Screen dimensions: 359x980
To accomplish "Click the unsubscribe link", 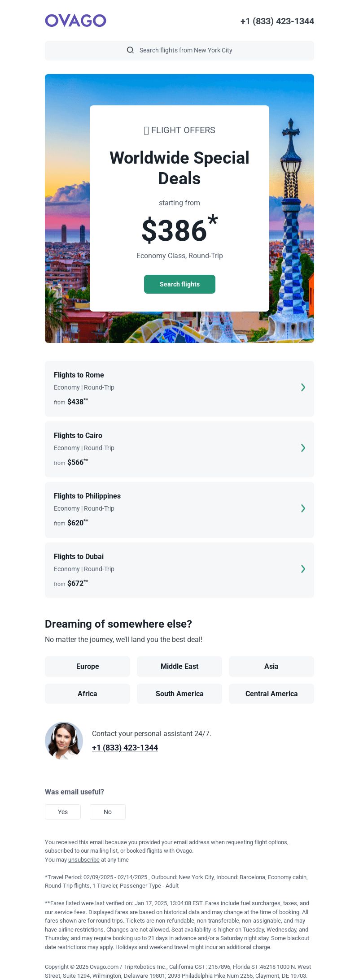I will [x=84, y=860].
